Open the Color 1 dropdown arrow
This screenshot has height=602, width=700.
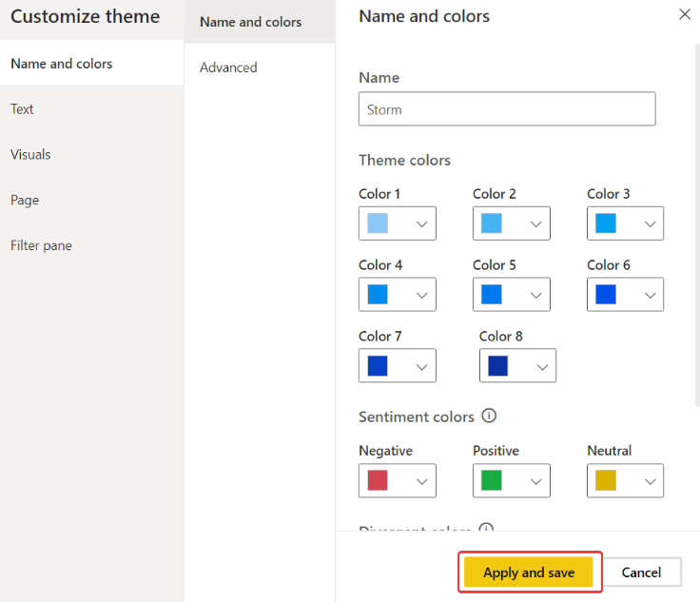coord(421,223)
